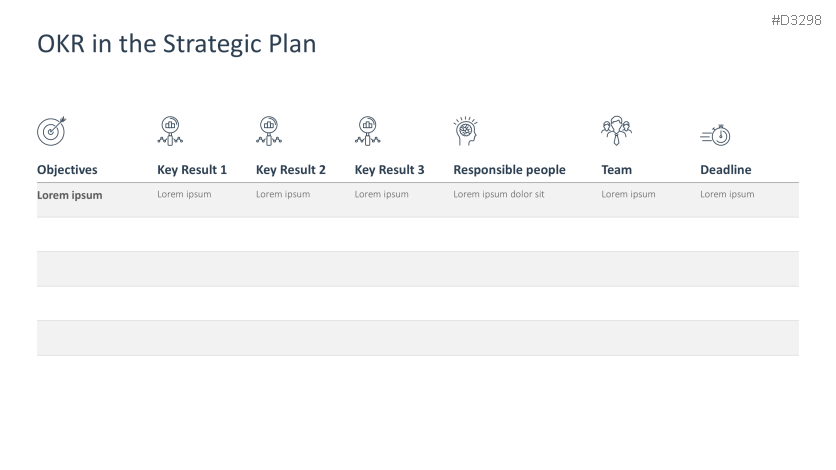Select the magnifier chart icon above Key Result 1
The width and height of the screenshot is (836, 470).
(x=170, y=130)
